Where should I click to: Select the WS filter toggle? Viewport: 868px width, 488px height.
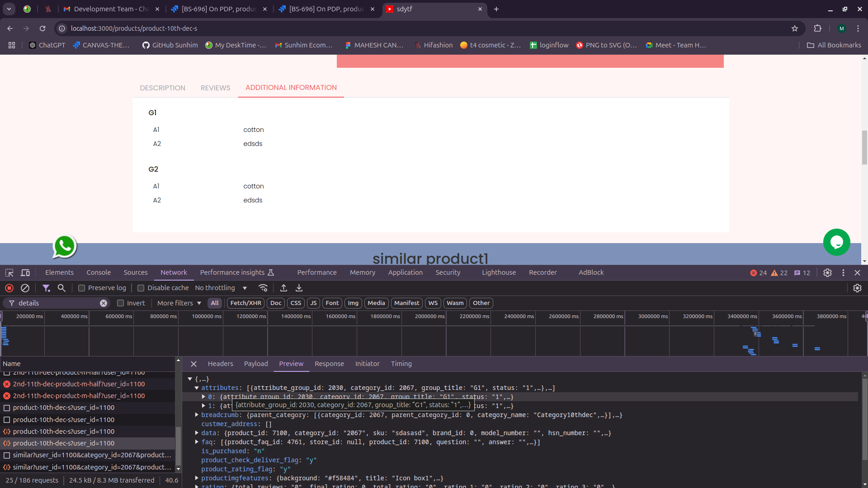point(433,303)
